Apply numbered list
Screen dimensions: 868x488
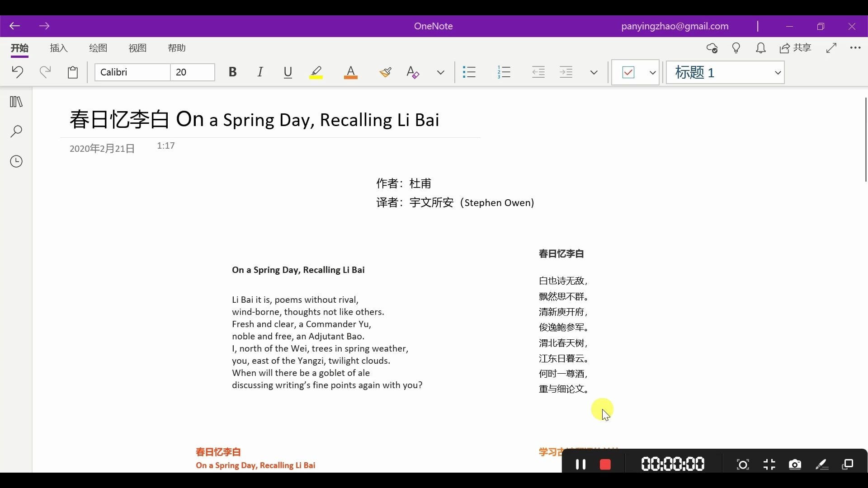[x=504, y=72]
